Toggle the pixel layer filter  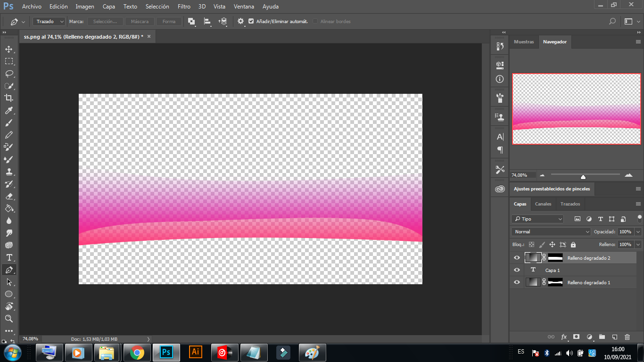point(577,219)
